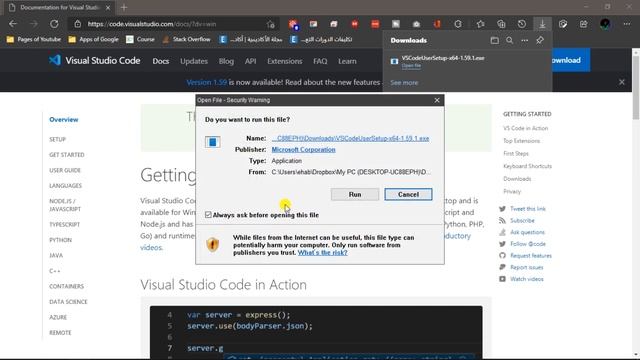Click the Run button in the security warning
The width and height of the screenshot is (640, 360).
tap(355, 194)
